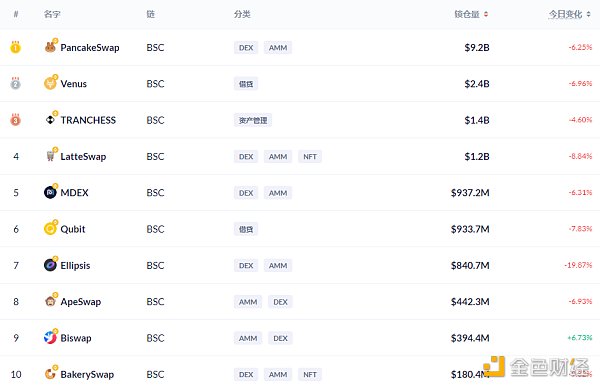This screenshot has width=600, height=388.
Task: Click the Biswap logo icon
Action: 50,337
